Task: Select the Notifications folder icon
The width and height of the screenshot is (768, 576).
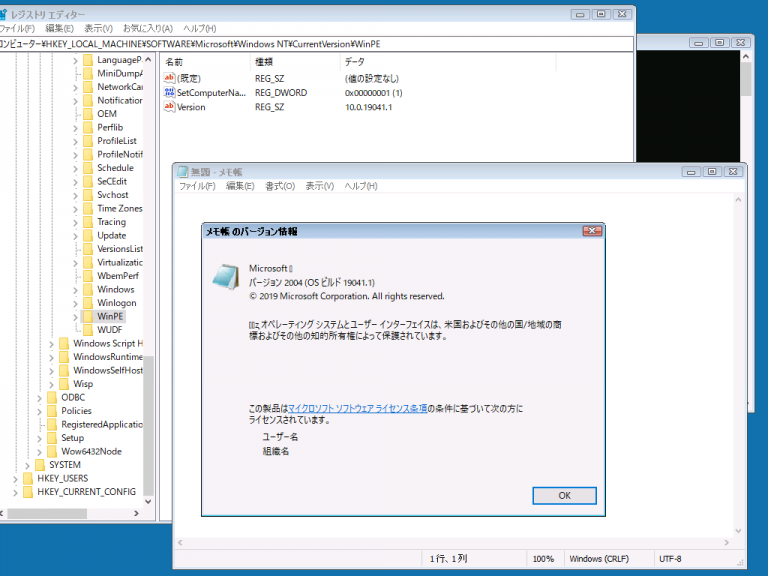Action: click(x=88, y=100)
